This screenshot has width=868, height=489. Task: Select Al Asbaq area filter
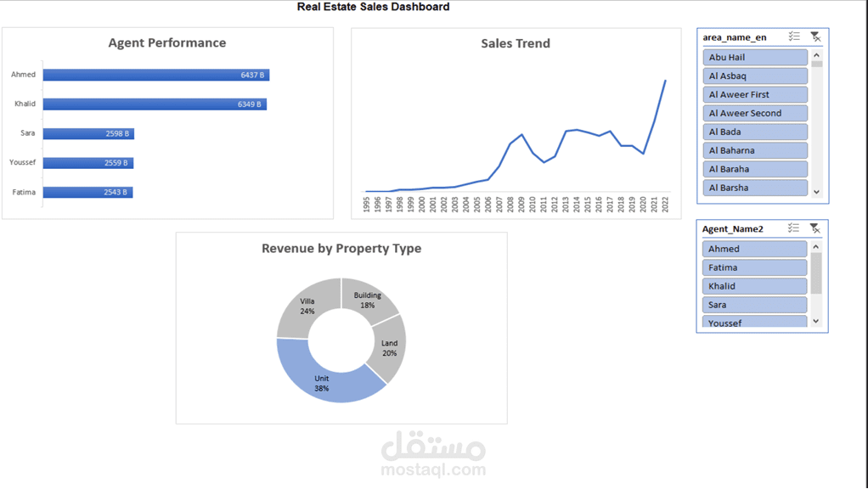point(755,76)
